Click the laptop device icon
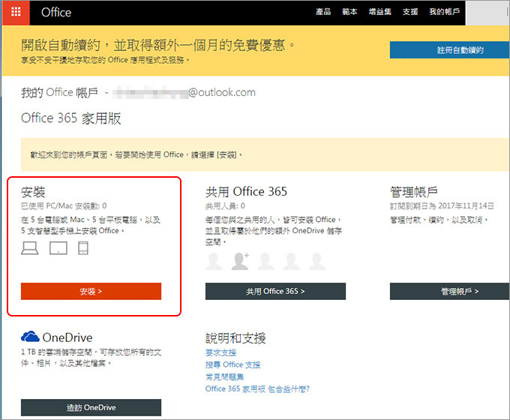Viewport: 510px width, 420px height. pyautogui.click(x=29, y=248)
